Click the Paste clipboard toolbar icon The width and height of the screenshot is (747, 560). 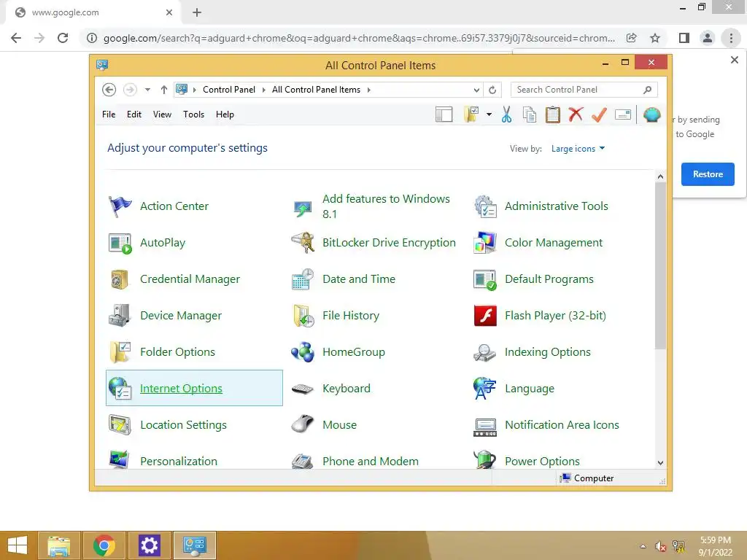tap(553, 114)
